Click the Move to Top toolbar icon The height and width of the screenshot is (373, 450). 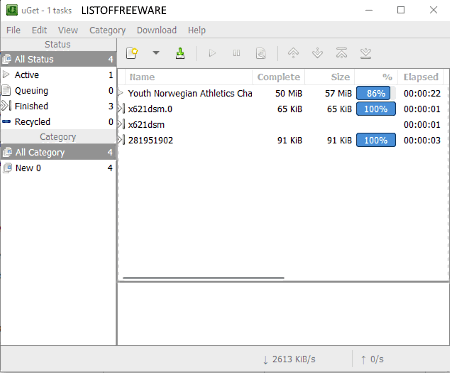[x=341, y=53]
